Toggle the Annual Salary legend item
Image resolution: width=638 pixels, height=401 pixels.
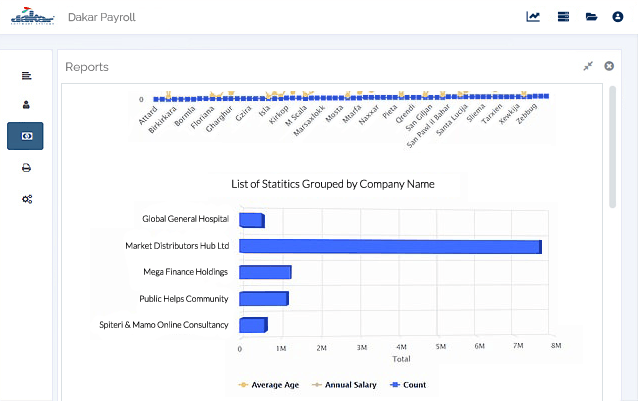pyautogui.click(x=344, y=385)
